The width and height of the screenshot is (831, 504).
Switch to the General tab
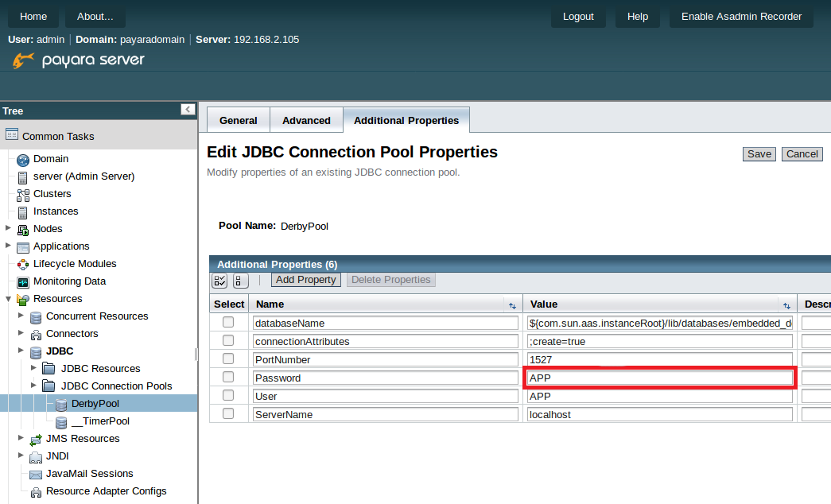coord(238,120)
